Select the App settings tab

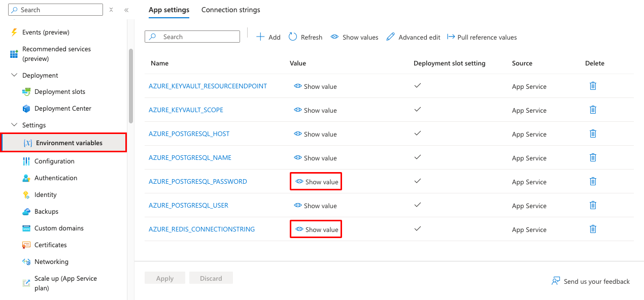click(x=169, y=10)
